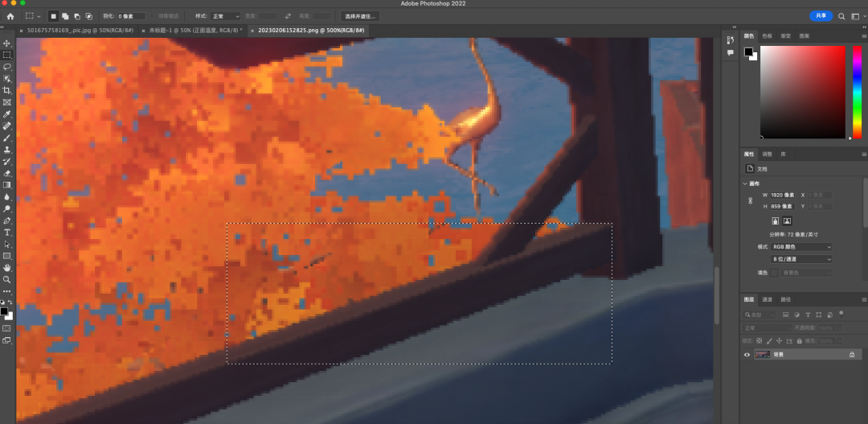Swap the width and height values
868x424 pixels.
click(288, 16)
